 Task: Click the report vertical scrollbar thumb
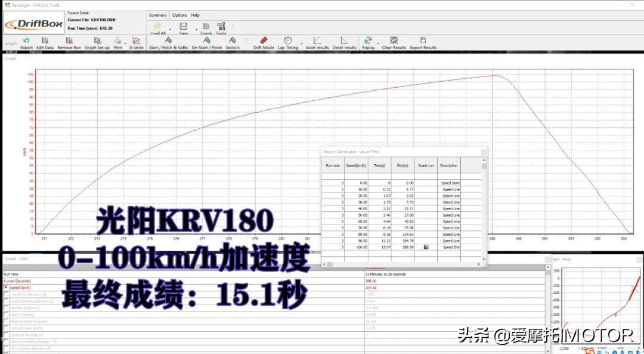484,166
